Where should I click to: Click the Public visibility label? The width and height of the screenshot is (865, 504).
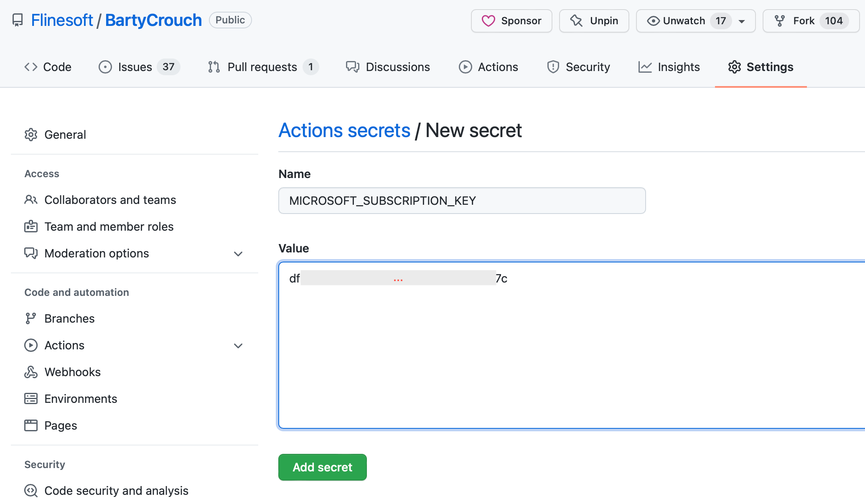coord(230,20)
